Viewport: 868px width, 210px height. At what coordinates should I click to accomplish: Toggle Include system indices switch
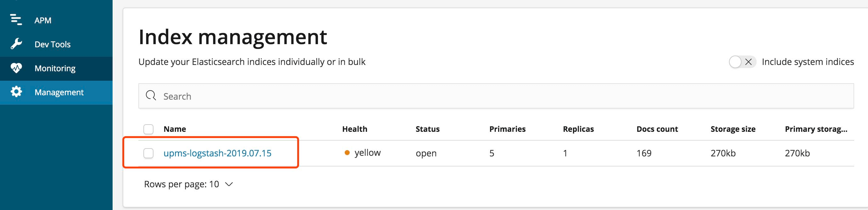coord(742,62)
